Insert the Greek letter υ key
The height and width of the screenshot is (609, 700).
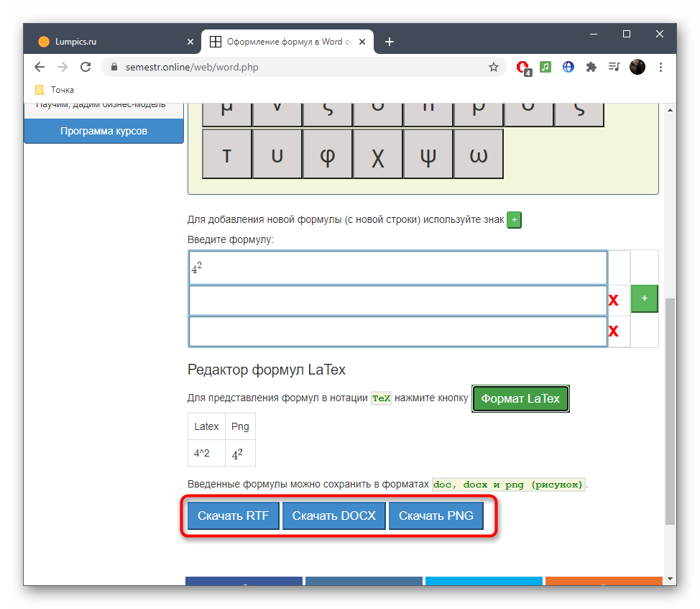pos(277,154)
